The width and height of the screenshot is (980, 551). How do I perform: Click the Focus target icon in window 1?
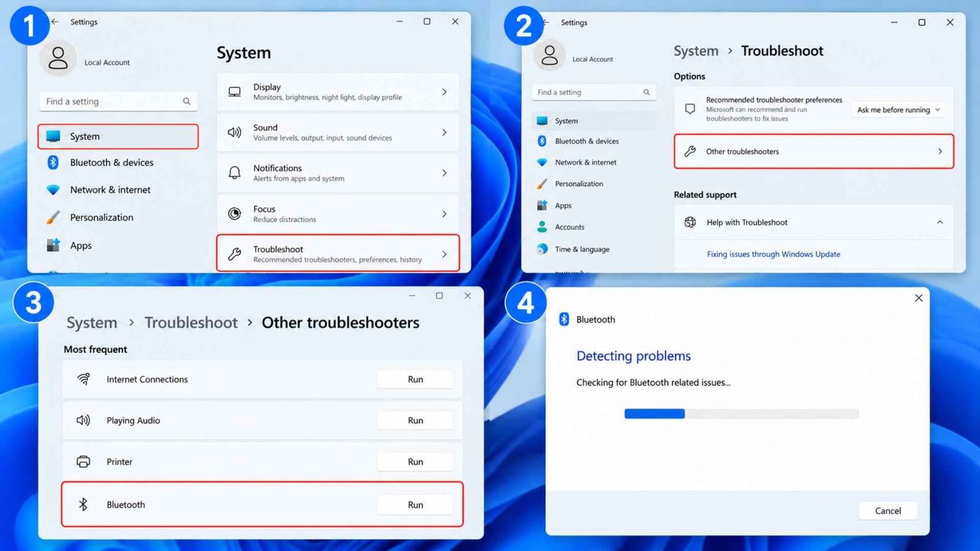pyautogui.click(x=235, y=214)
